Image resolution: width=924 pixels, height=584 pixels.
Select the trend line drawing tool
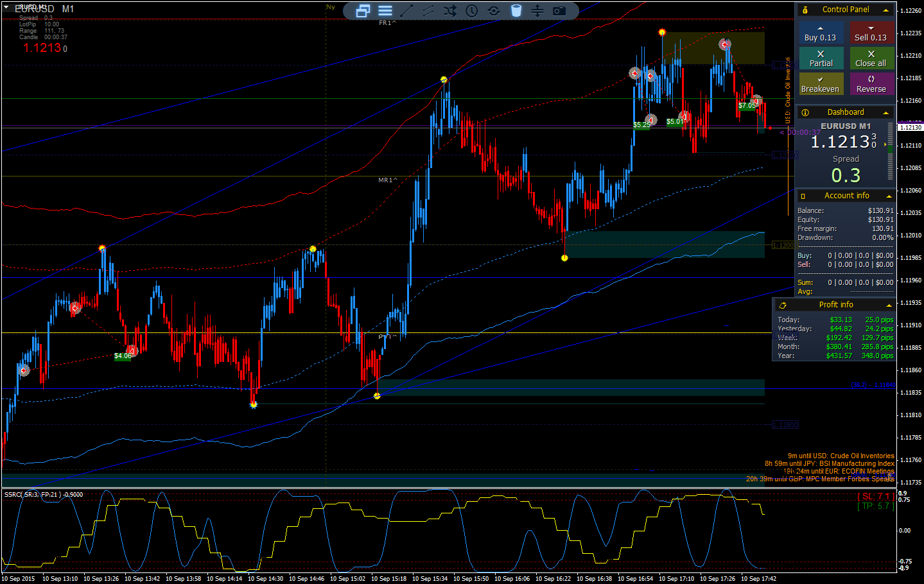pyautogui.click(x=406, y=11)
